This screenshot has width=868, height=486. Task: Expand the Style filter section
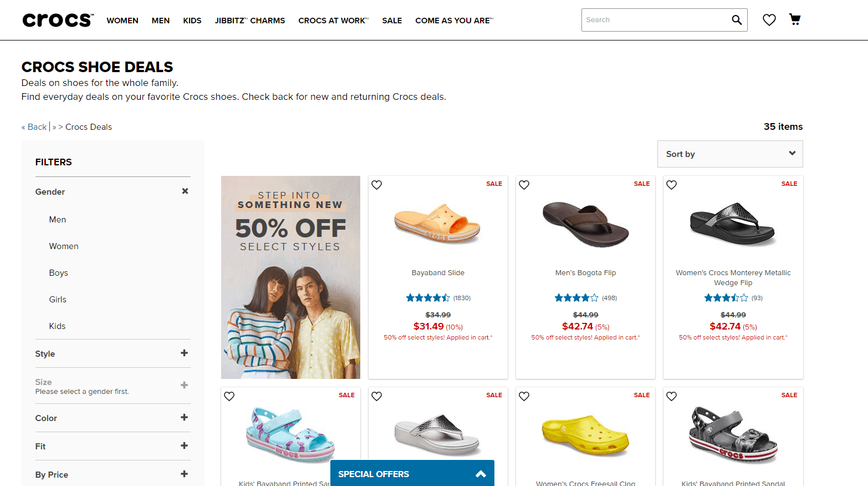coord(113,353)
